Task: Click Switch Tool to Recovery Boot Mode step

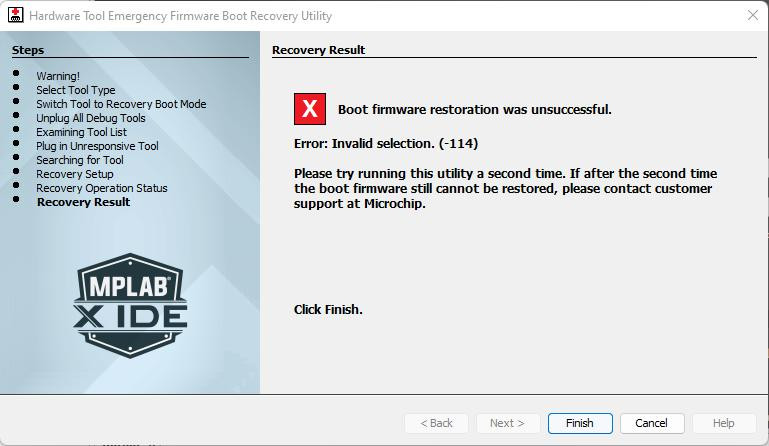Action: (121, 104)
